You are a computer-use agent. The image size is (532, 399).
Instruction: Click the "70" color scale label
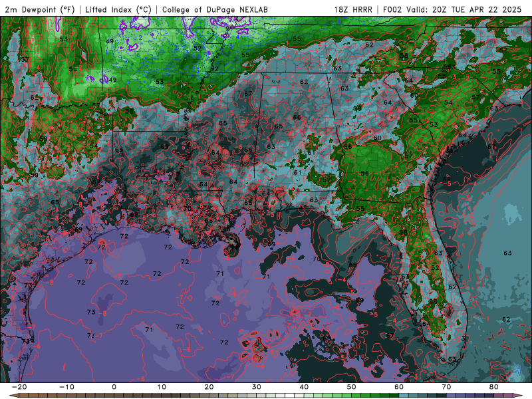click(x=446, y=387)
